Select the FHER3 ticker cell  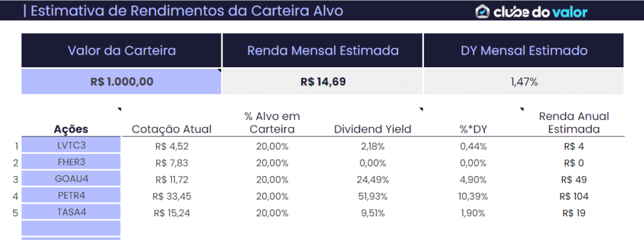[x=71, y=162]
